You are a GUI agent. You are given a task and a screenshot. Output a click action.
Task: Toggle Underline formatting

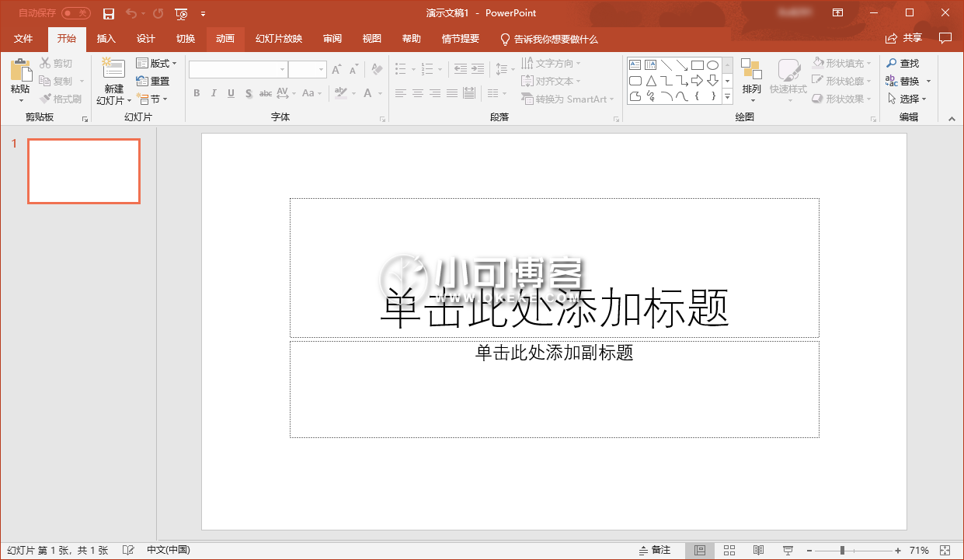click(x=231, y=93)
